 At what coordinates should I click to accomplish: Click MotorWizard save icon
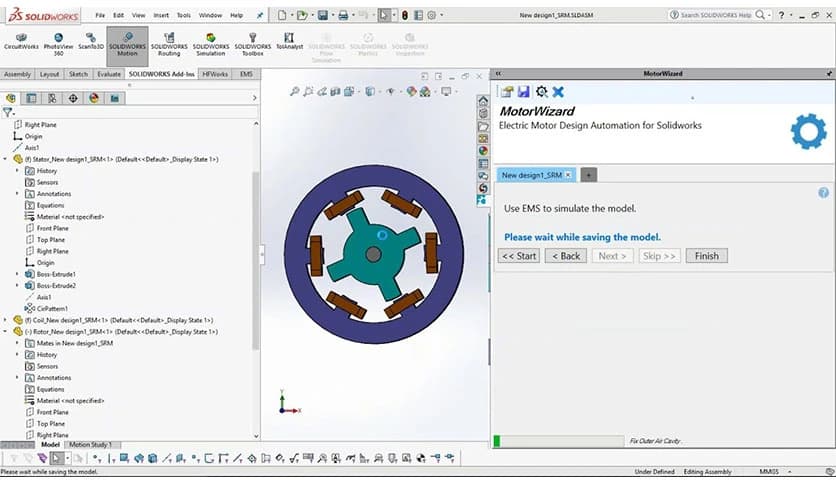click(524, 92)
